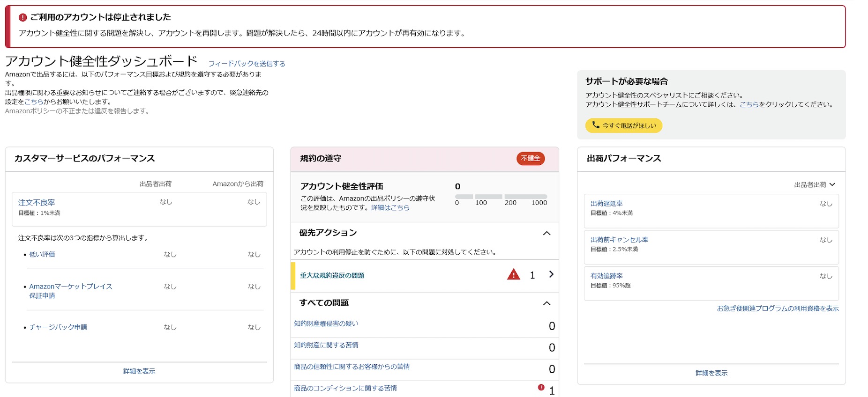Open 商品のコンディションに関する苦情 link
The width and height of the screenshot is (868, 397).
(345, 388)
